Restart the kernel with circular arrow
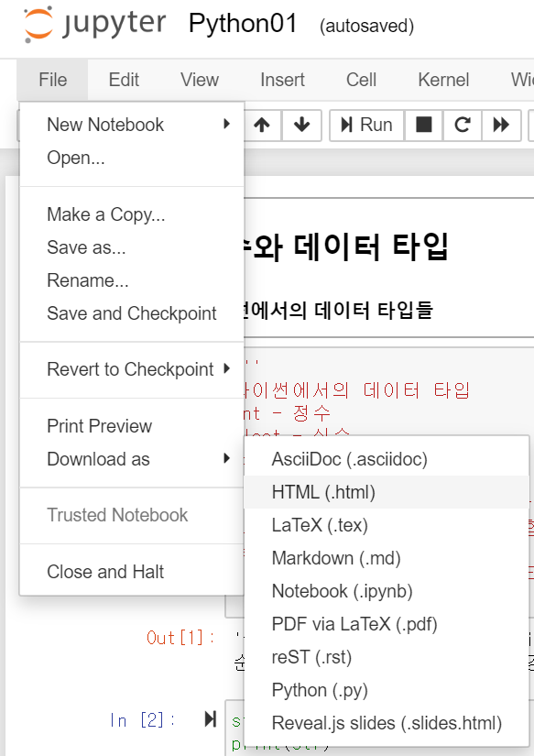 point(463,125)
